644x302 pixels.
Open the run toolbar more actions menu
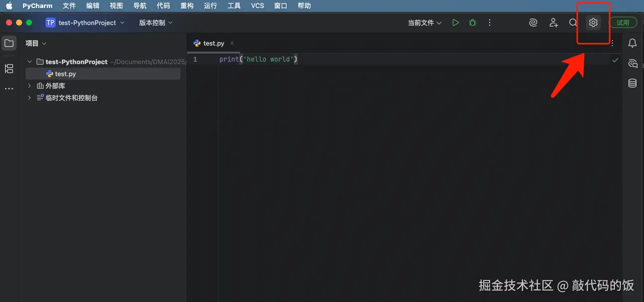click(x=490, y=23)
